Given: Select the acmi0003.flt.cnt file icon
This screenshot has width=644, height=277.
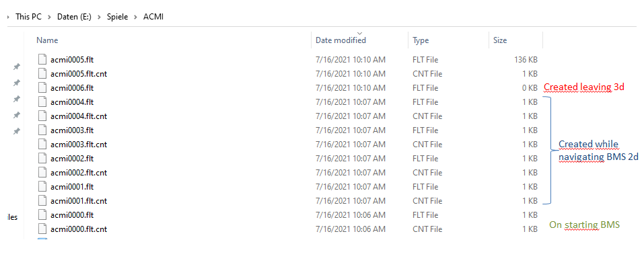Looking at the screenshot, I should coord(42,144).
